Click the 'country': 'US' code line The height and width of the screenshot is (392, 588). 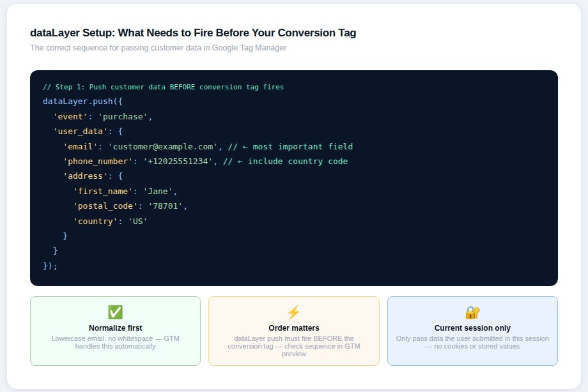[x=110, y=221]
